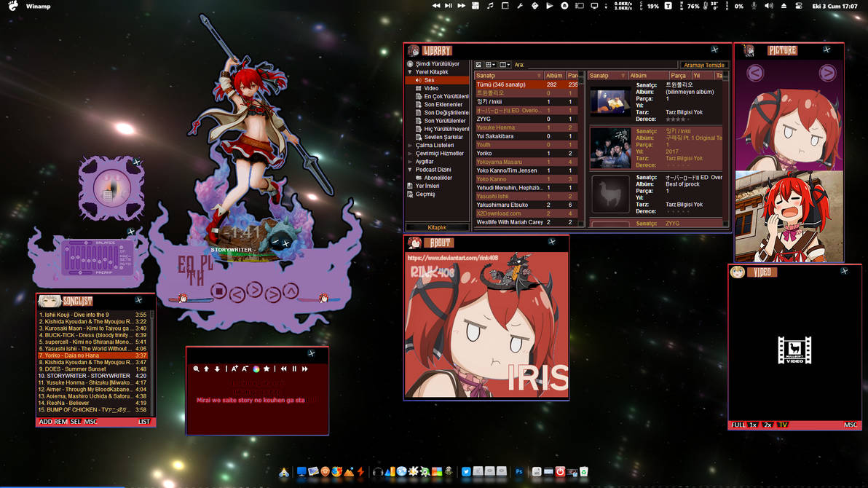This screenshot has width=868, height=488.
Task: Open the deviantart link in About window
Action: tap(453, 258)
